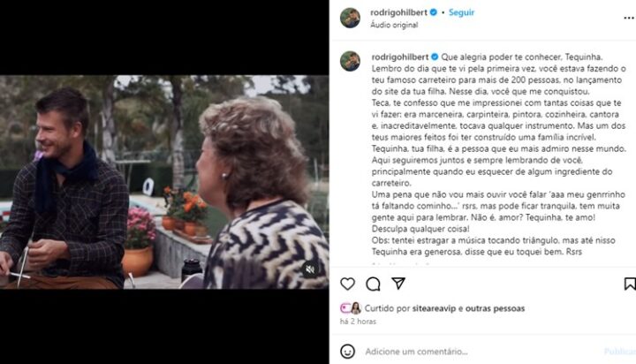
Task: Open the emoji picker smiley icon
Action: coord(348,352)
